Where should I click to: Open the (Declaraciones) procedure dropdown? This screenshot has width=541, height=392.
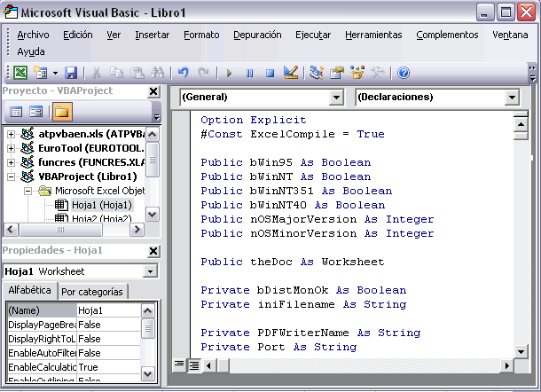point(512,98)
